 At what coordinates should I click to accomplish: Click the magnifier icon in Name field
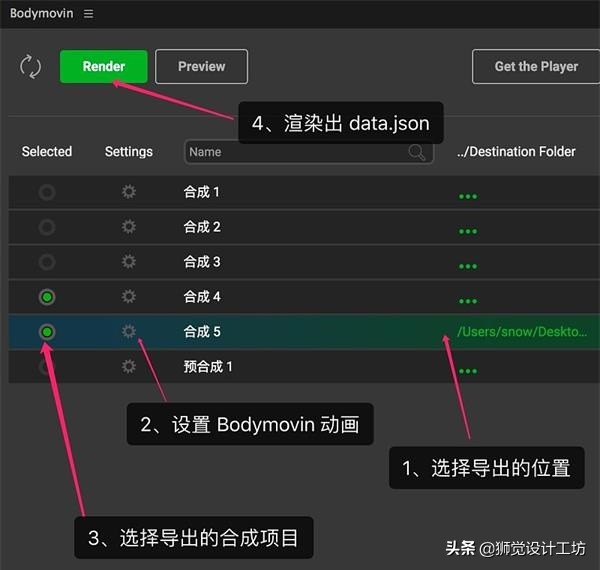(416, 152)
